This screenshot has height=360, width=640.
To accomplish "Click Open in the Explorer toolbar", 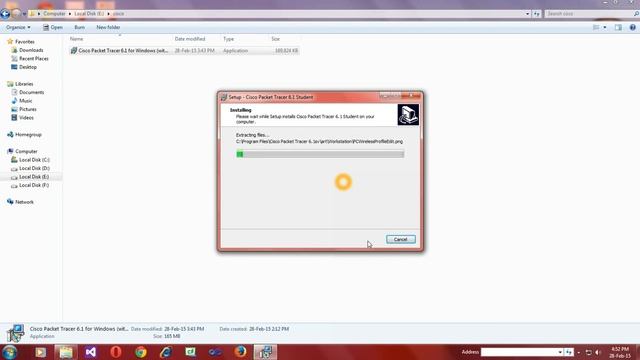I will point(53,27).
